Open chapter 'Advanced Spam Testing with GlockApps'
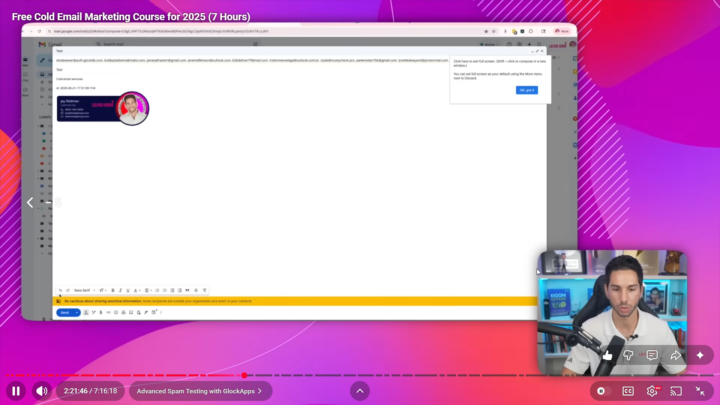Viewport: 720px width, 405px height. tap(201, 391)
